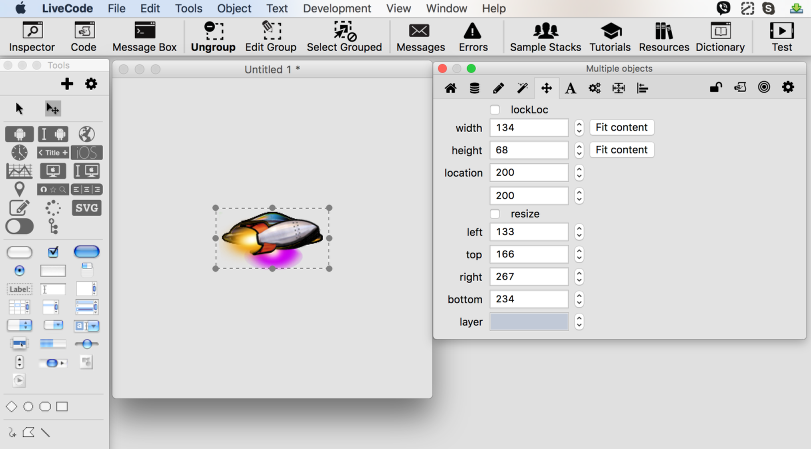Enable the resize checkbox
Screen dimensions: 811x449
[x=495, y=214]
